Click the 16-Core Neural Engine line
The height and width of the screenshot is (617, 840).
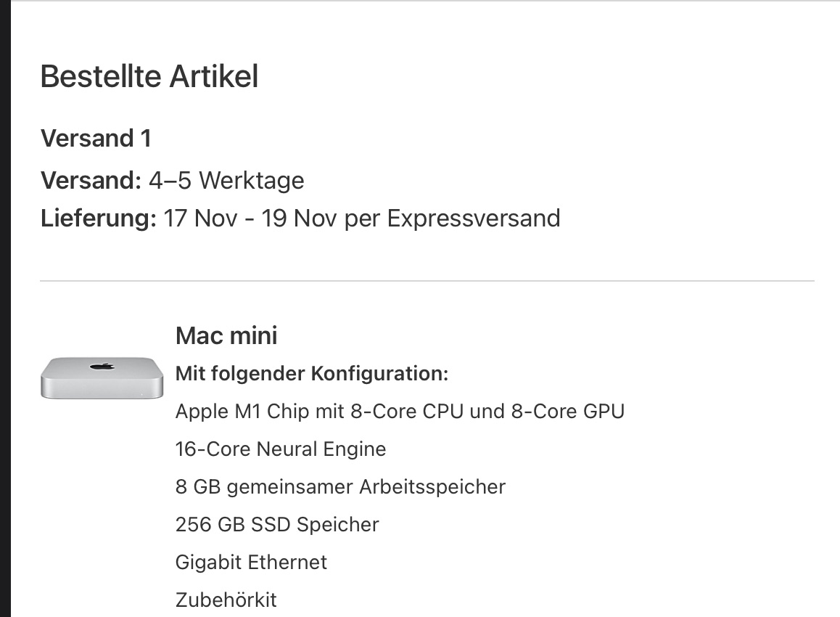pos(281,449)
